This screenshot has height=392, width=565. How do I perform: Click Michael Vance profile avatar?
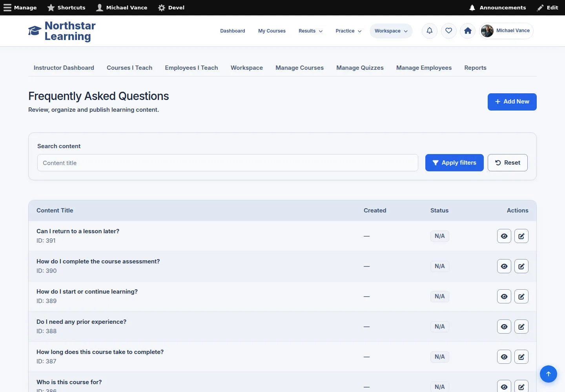[x=487, y=31]
